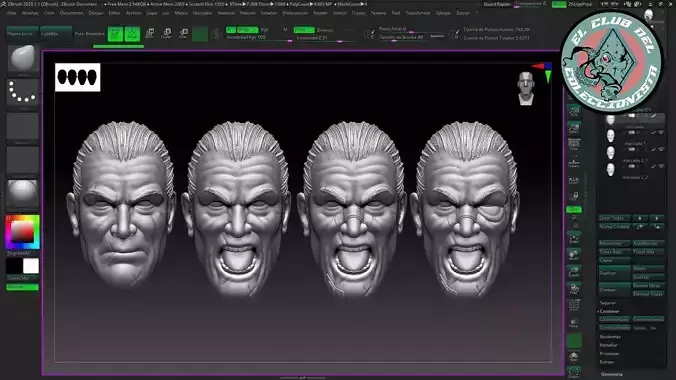Image resolution: width=676 pixels, height=380 pixels.
Task: Expand the Proyectar section
Action: tap(609, 354)
